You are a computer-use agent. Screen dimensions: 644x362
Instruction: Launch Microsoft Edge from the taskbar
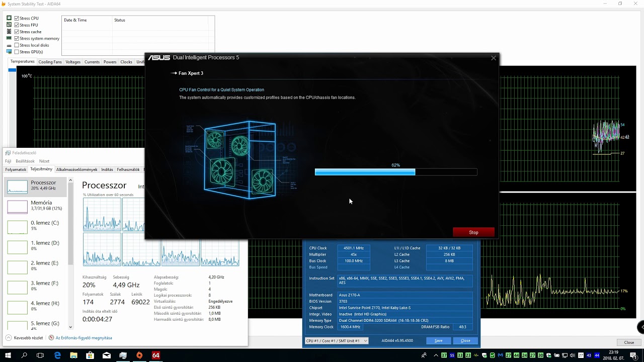(57, 355)
